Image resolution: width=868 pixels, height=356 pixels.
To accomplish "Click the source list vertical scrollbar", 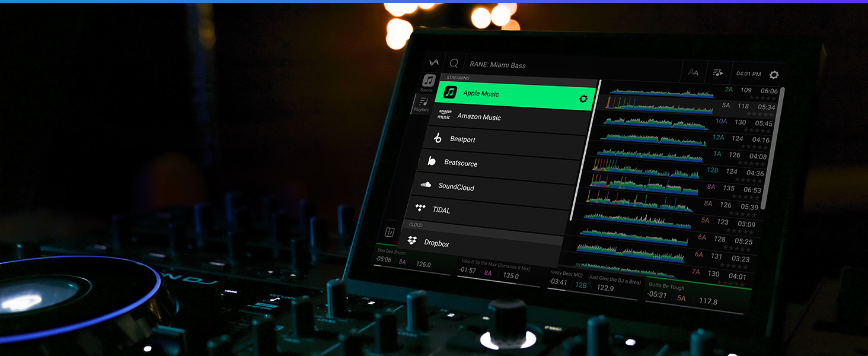I will [585, 150].
